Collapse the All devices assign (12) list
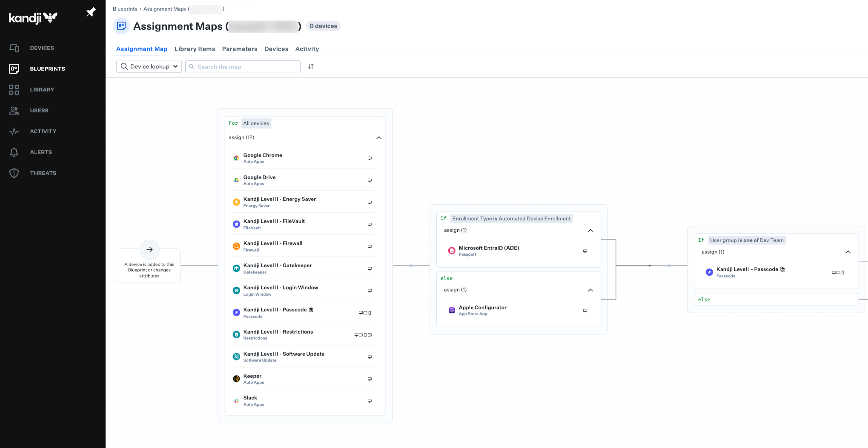This screenshot has height=448, width=868. click(x=378, y=138)
